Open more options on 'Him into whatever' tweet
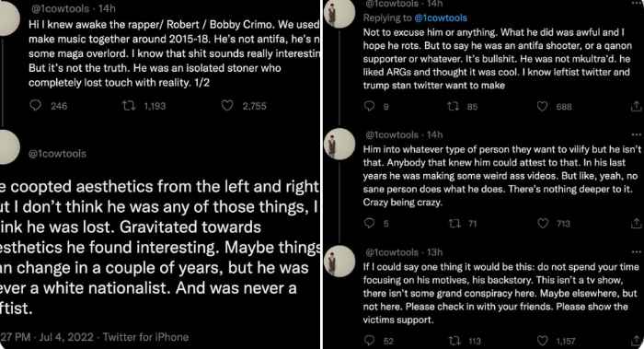The width and height of the screenshot is (644, 349). point(637,134)
